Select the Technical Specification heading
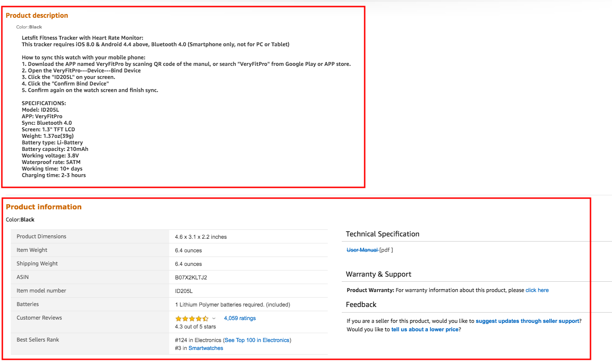Image resolution: width=612 pixels, height=364 pixels. (382, 234)
